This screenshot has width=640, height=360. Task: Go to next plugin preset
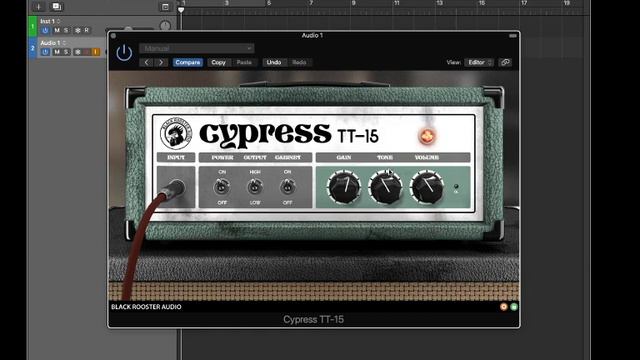[161, 62]
